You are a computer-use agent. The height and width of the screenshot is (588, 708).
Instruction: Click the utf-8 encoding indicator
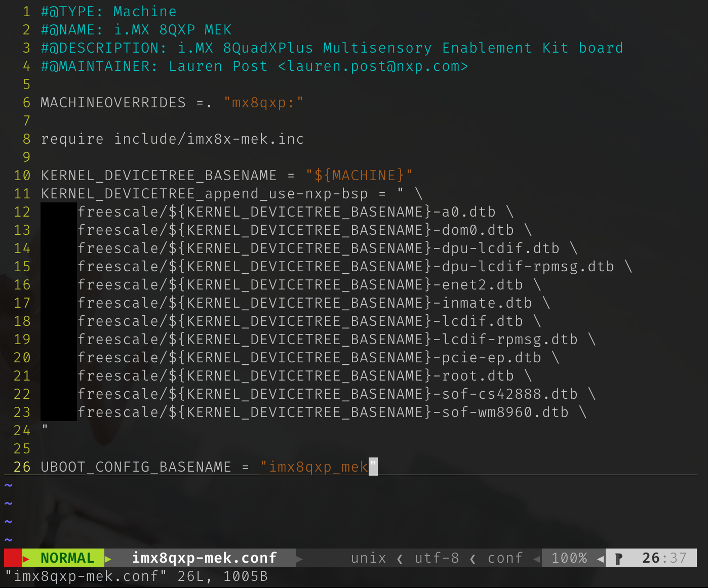437,558
